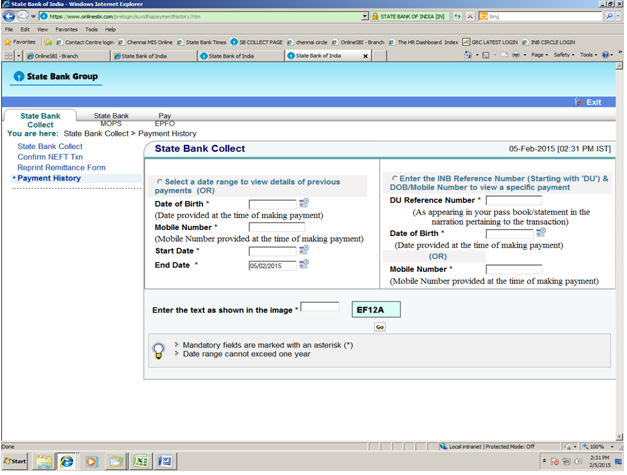Open the recent pages dropdown arrow
This screenshot has height=475, width=627.
click(33, 16)
